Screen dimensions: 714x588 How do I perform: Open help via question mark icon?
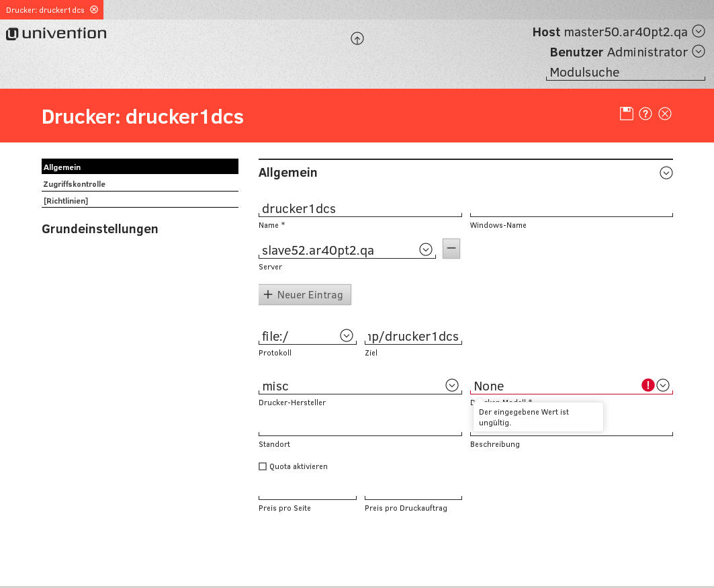(645, 114)
